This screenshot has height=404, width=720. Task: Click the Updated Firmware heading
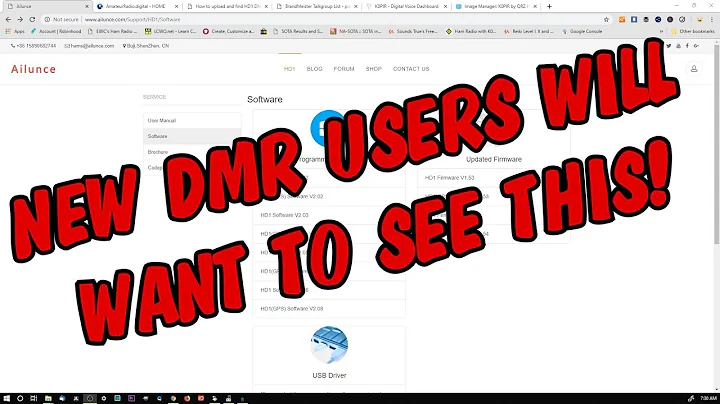[x=494, y=159]
